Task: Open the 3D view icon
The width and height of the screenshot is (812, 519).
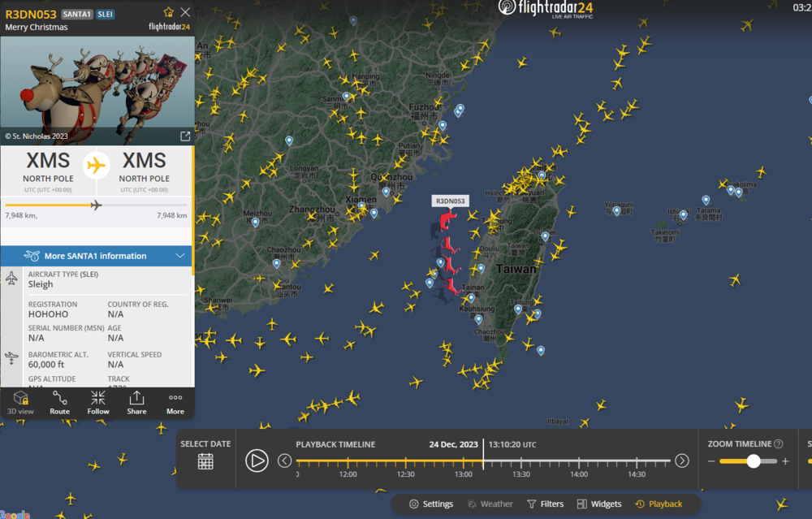Action: (21, 403)
